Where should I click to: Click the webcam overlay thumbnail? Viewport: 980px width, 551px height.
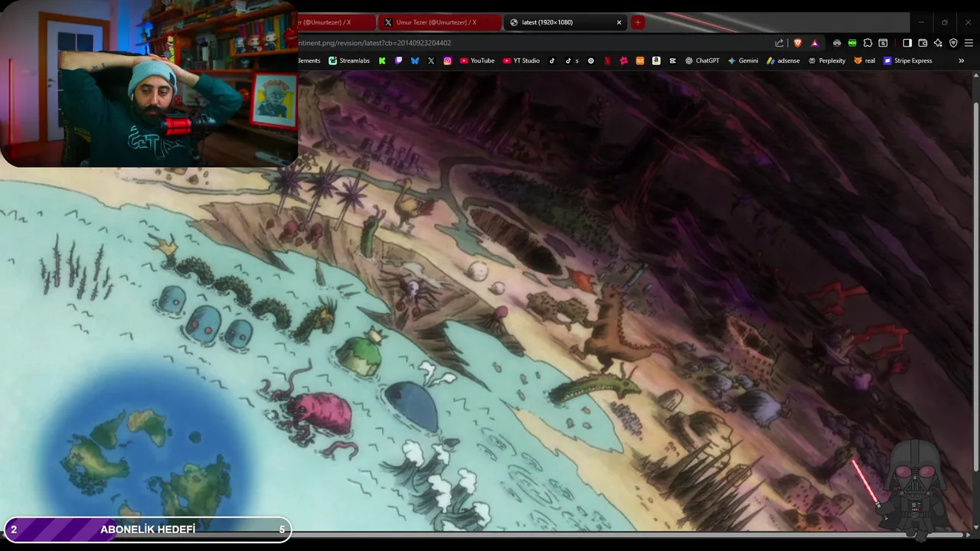(149, 83)
